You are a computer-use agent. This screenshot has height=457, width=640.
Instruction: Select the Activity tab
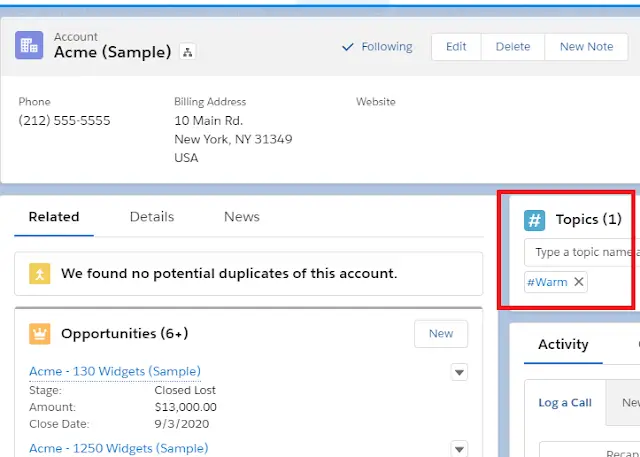click(563, 344)
